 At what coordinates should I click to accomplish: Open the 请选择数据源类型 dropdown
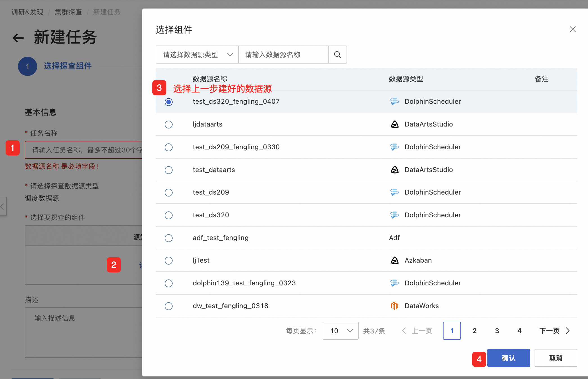197,55
